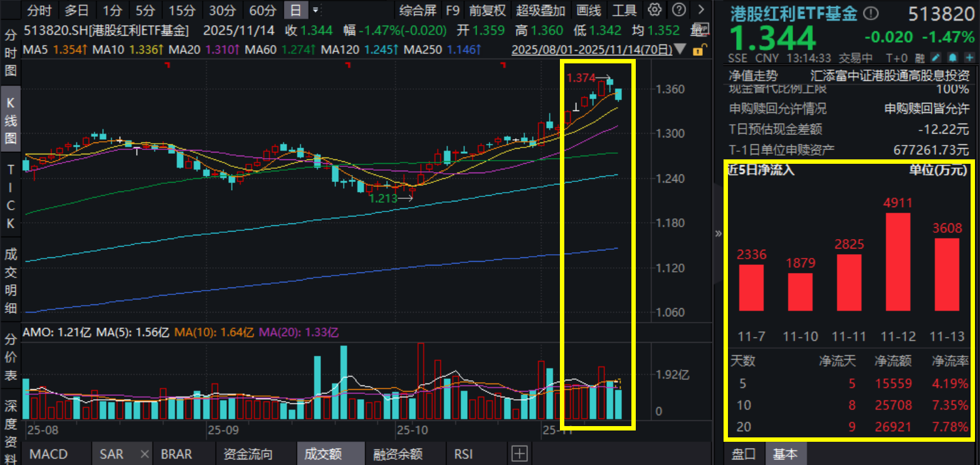This screenshot has width=980, height=465.
Task: Click the 11-12 net inflow bar
Action: pos(897,262)
